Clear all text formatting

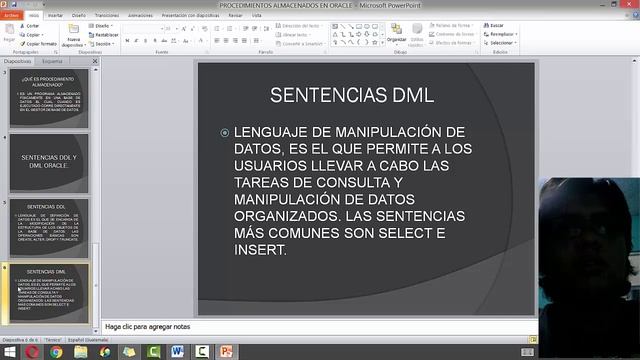[x=205, y=29]
